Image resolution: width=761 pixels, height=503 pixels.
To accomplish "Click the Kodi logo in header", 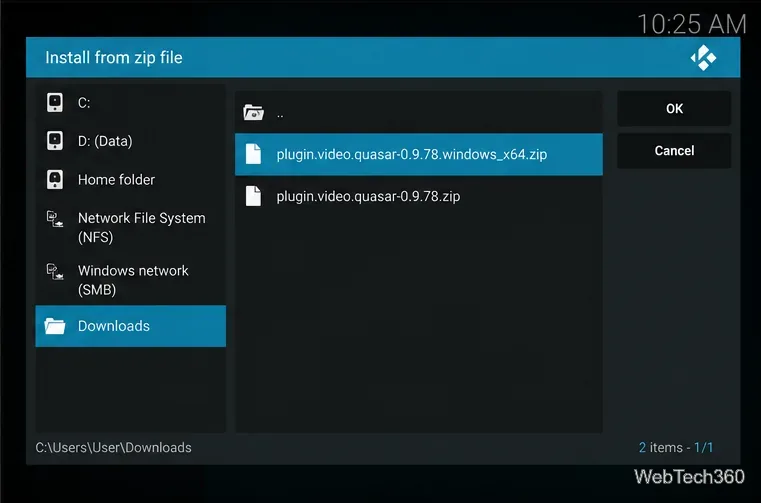I will click(x=703, y=58).
